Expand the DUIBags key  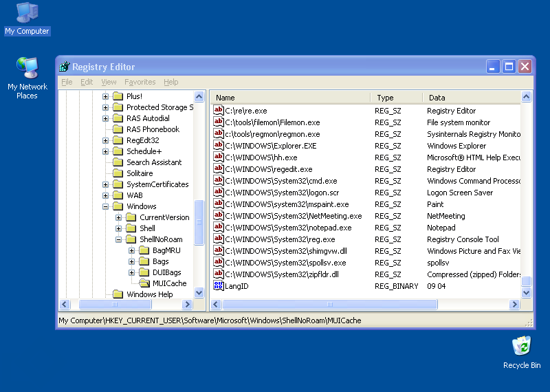tap(131, 272)
